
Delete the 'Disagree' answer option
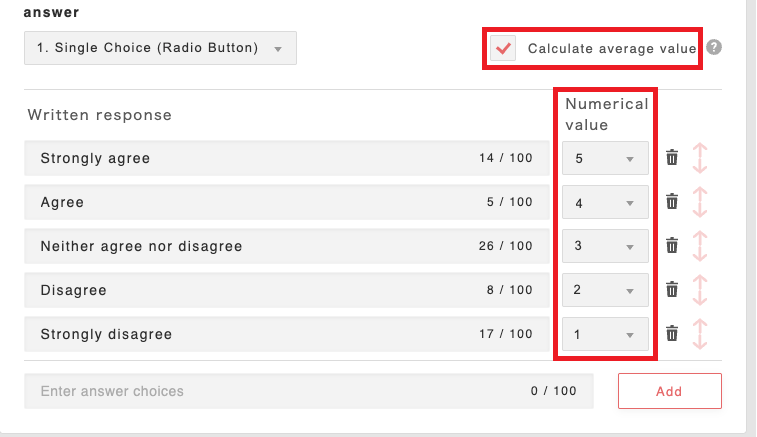tap(672, 290)
